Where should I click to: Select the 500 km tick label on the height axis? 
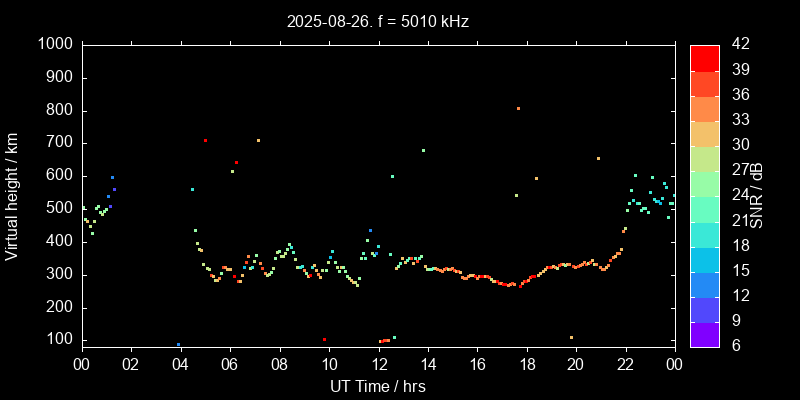pos(58,208)
